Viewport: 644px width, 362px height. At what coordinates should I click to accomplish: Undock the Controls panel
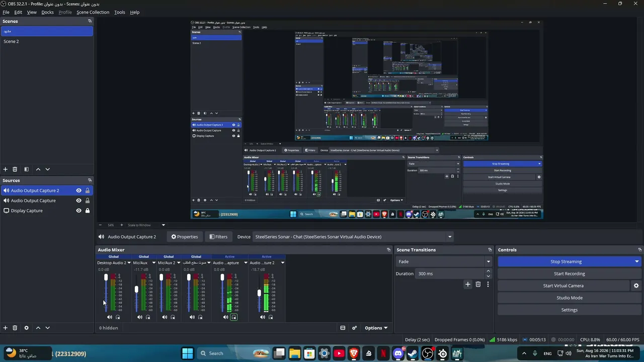tap(639, 250)
